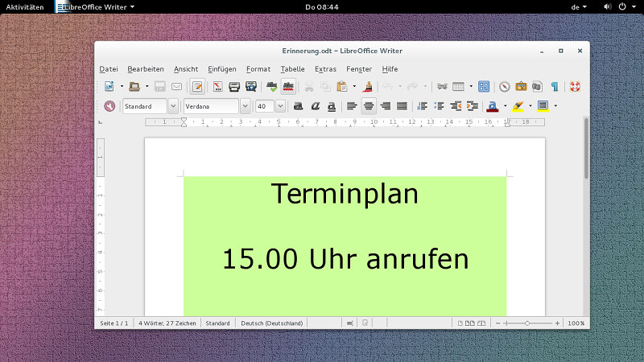The image size is (644, 362).
Task: Open the Navigator compass icon
Action: click(504, 86)
